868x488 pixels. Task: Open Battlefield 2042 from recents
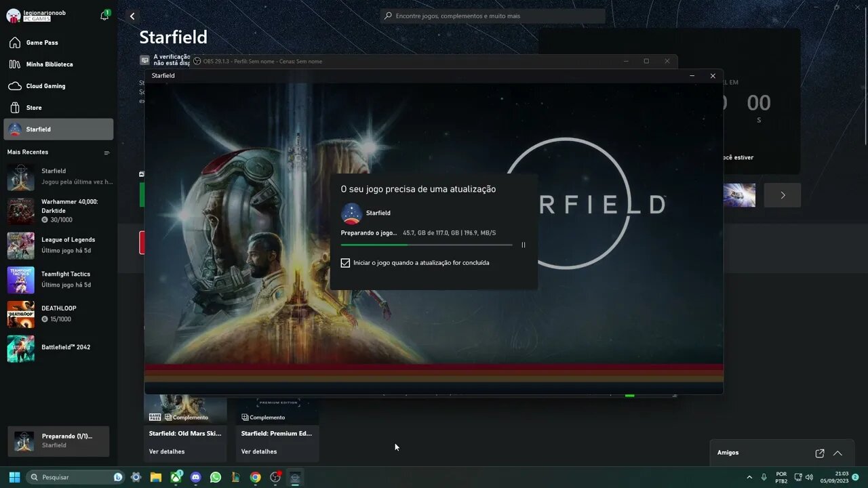coord(58,348)
